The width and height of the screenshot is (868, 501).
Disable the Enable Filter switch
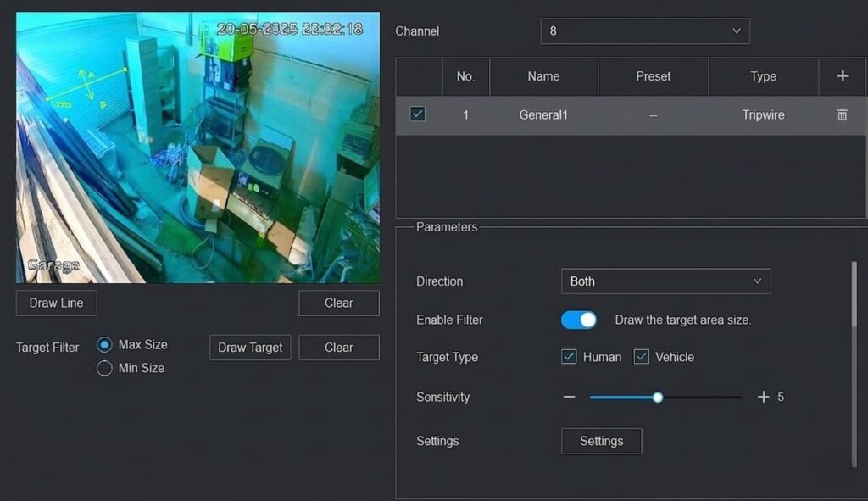click(x=579, y=320)
